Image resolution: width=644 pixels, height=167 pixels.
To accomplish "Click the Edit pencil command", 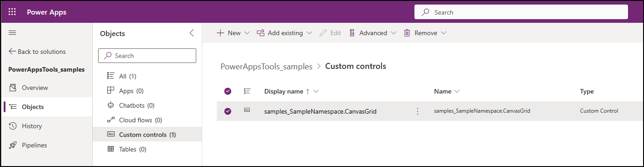I will [330, 33].
